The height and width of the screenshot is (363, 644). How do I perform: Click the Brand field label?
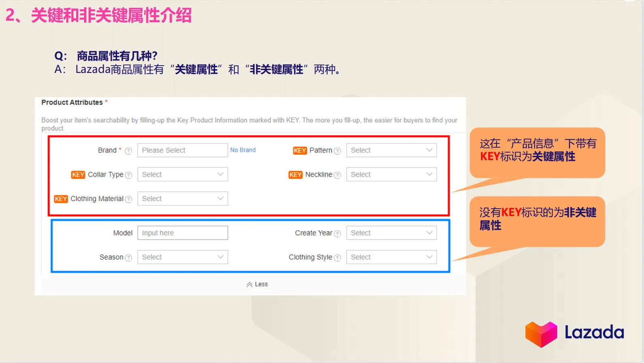[x=107, y=150]
